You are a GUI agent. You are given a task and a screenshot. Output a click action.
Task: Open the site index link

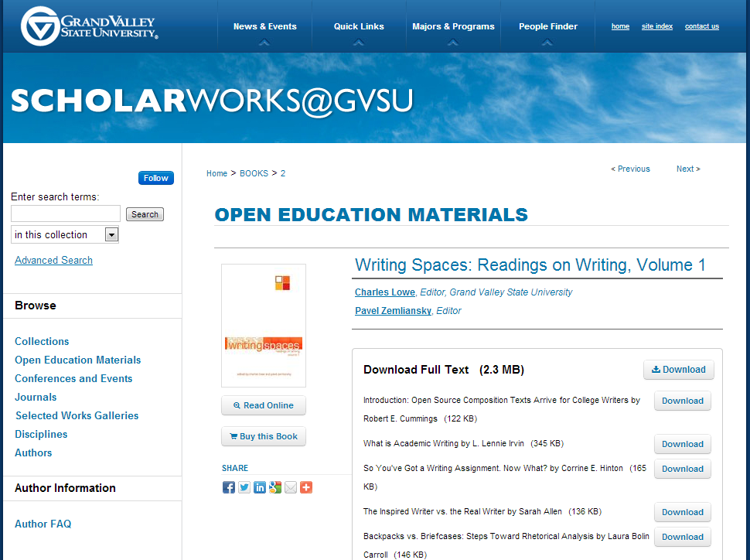point(656,26)
